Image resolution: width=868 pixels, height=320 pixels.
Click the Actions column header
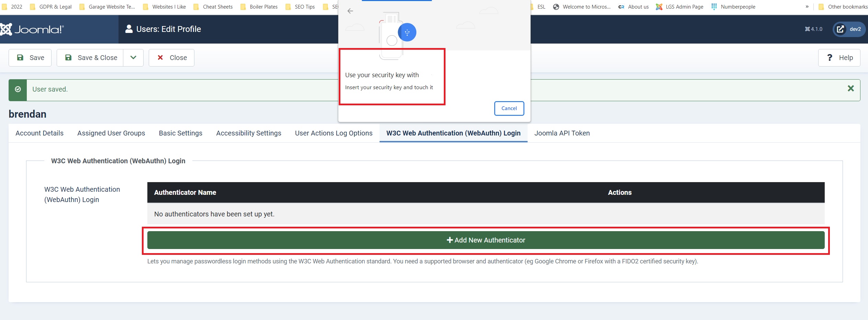coord(620,192)
